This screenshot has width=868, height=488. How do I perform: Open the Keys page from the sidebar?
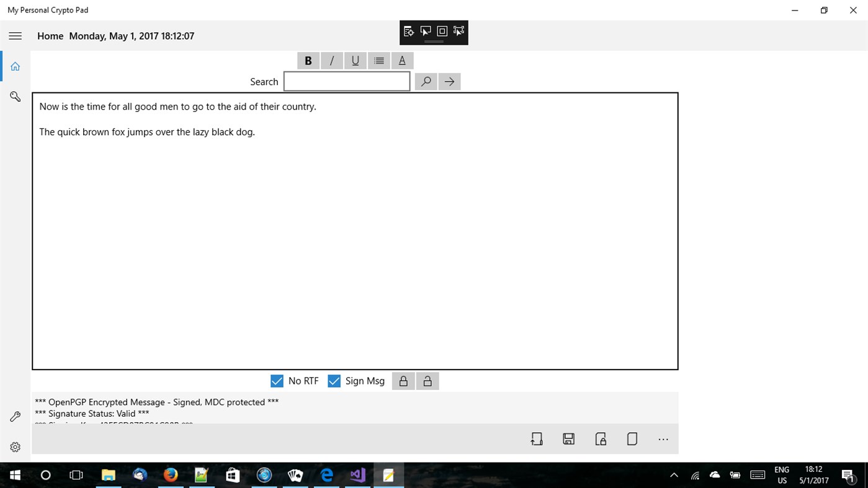tap(15, 97)
